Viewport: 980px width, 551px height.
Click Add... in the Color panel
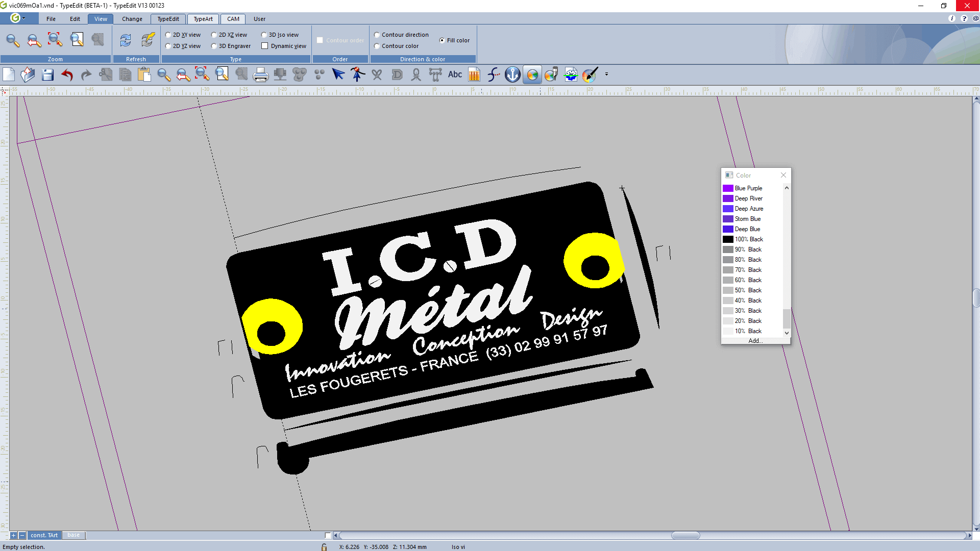(x=755, y=341)
